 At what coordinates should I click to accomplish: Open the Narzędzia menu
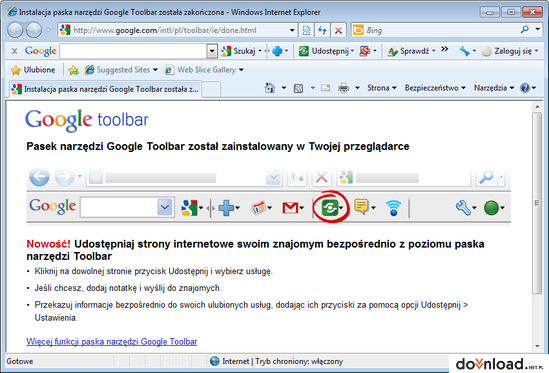click(494, 88)
